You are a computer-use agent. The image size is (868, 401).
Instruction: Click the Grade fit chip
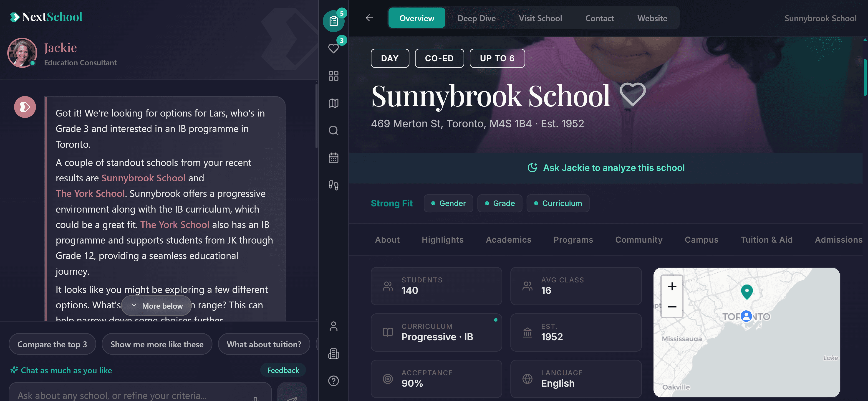click(x=500, y=203)
